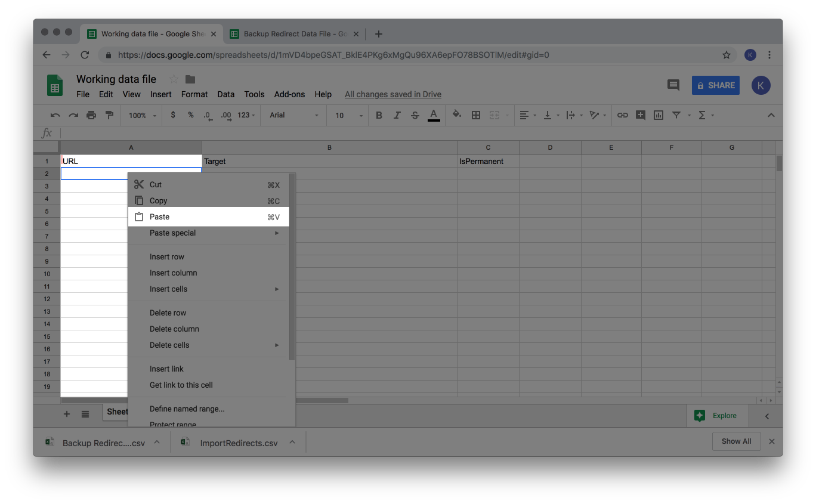The width and height of the screenshot is (816, 504).
Task: Format as percent with % icon
Action: 191,115
